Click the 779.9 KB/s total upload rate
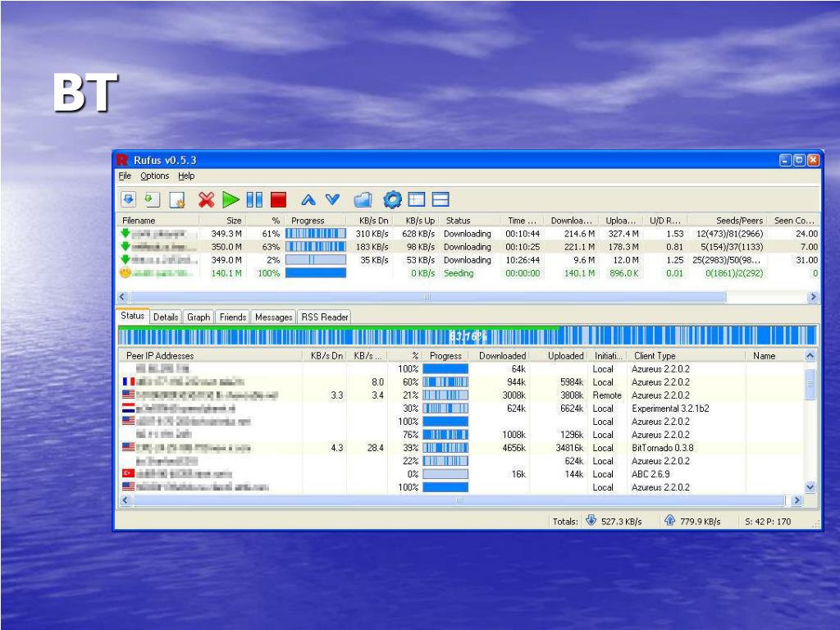Image resolution: width=840 pixels, height=630 pixels. [x=701, y=521]
